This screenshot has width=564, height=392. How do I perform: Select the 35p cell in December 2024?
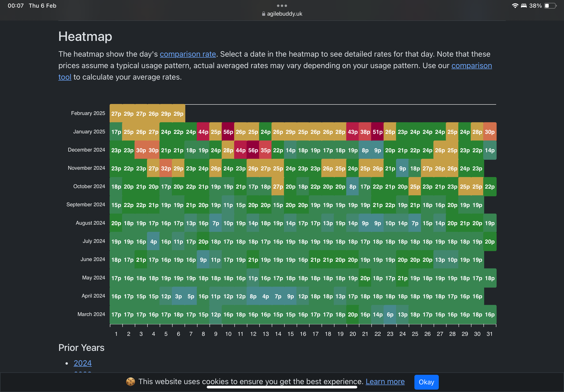[266, 150]
